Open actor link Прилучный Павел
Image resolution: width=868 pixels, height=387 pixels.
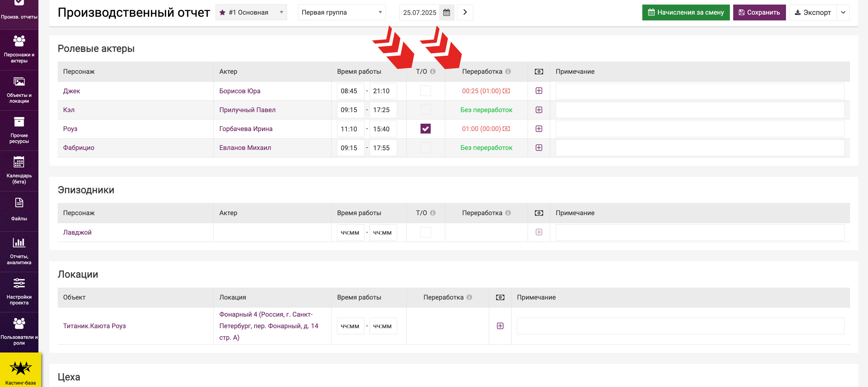click(x=247, y=110)
